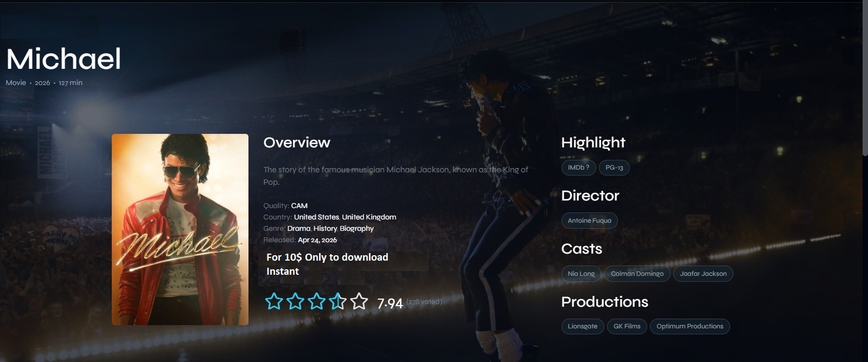Viewport: 868px width, 362px height.
Task: Open the GK Films production tag
Action: tap(627, 326)
